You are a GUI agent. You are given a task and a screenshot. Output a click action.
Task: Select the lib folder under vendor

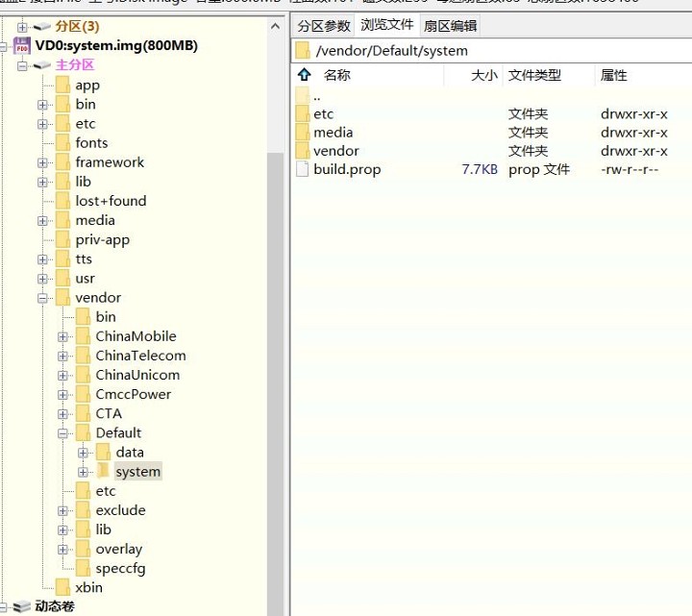point(103,530)
